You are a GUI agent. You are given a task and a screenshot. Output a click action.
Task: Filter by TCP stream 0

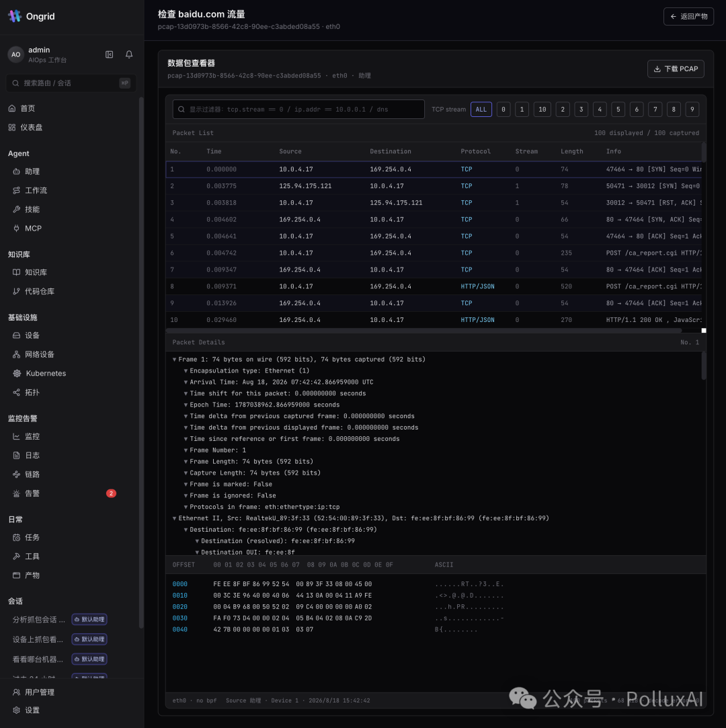point(503,110)
